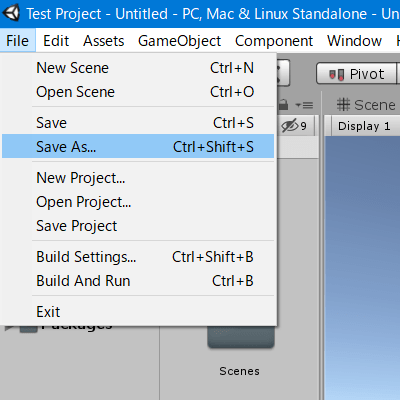Screen dimensions: 400x400
Task: Choose Save As... from File menu
Action: (138, 146)
